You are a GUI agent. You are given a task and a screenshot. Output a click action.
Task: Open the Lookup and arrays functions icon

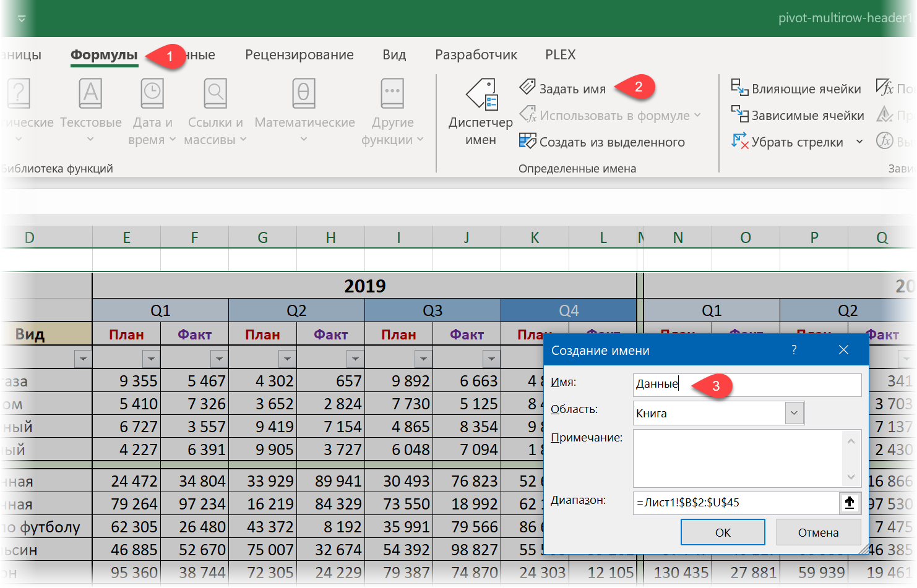215,94
